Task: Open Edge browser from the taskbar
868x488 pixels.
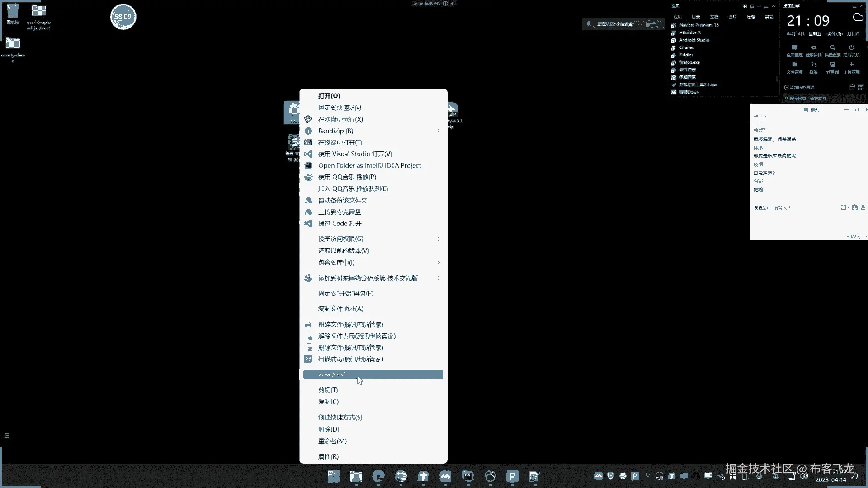Action: click(x=378, y=476)
